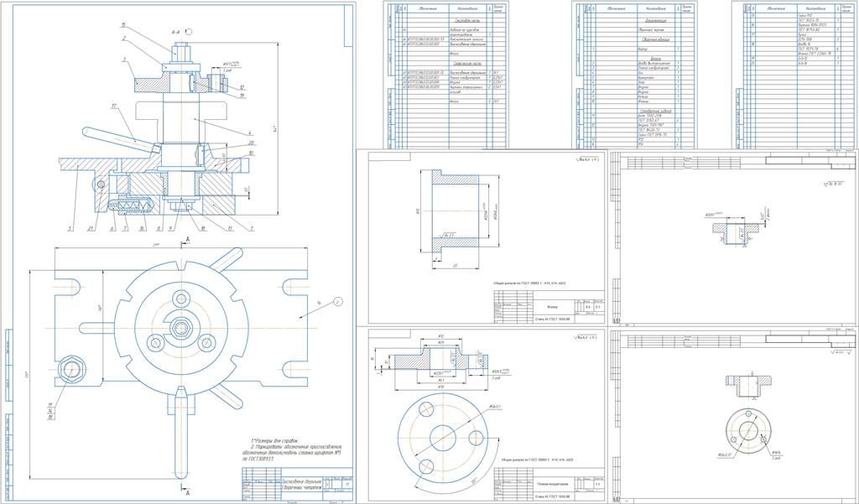Click the 'Обозначение' header of the third table

coord(777,8)
